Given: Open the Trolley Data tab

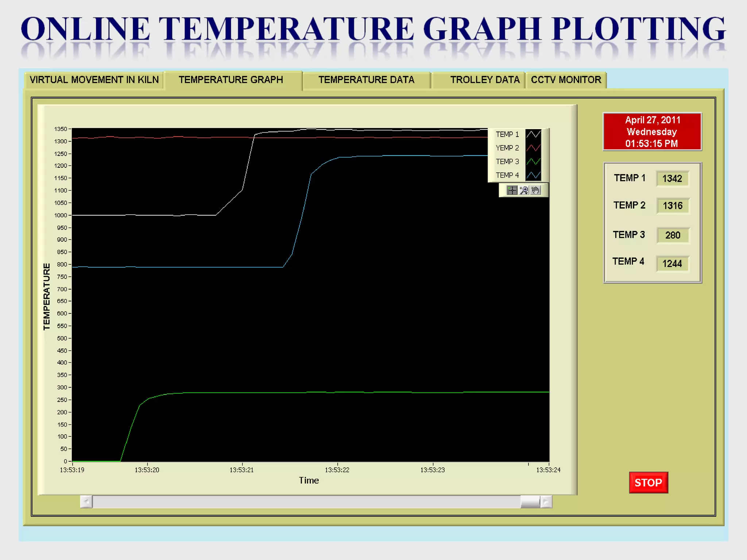Looking at the screenshot, I should pyautogui.click(x=484, y=80).
